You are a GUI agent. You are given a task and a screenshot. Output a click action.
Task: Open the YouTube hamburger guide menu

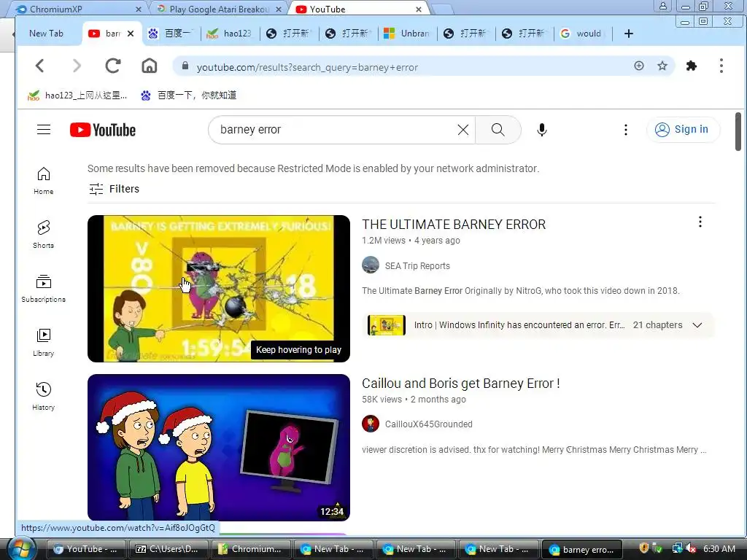tap(44, 130)
